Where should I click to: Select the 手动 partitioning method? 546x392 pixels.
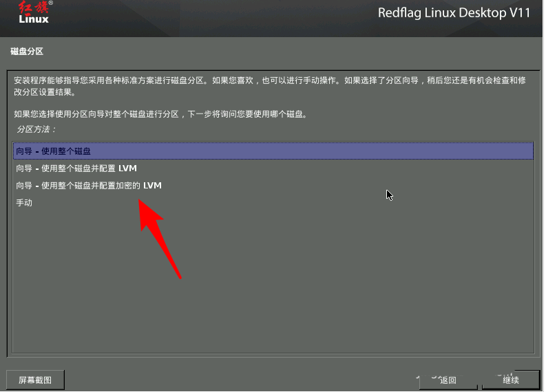tap(273, 202)
